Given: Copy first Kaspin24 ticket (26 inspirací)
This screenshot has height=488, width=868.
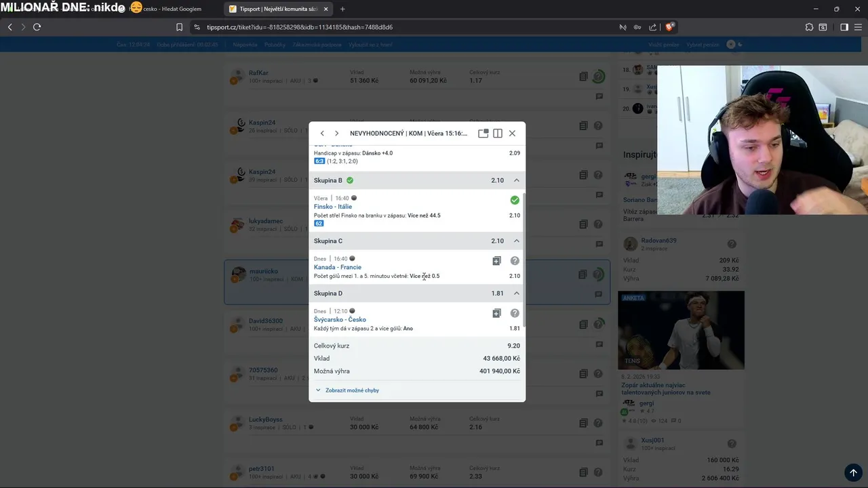Looking at the screenshot, I should point(583,125).
